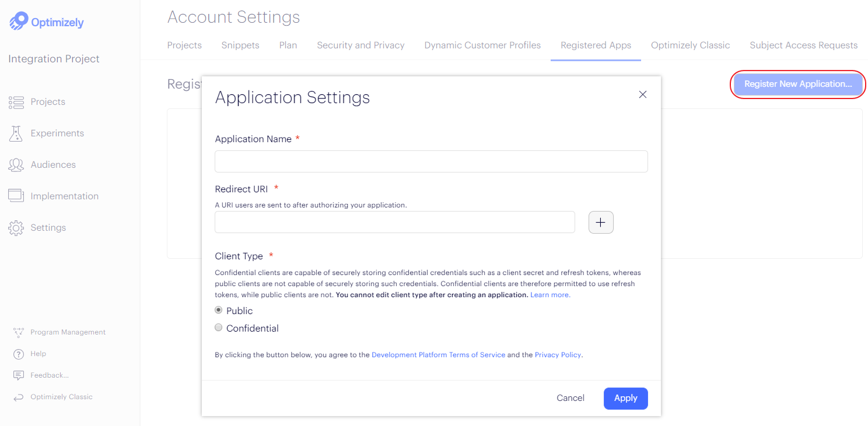Select the Confidential client type
Image resolution: width=868 pixels, height=426 pixels.
tap(219, 328)
